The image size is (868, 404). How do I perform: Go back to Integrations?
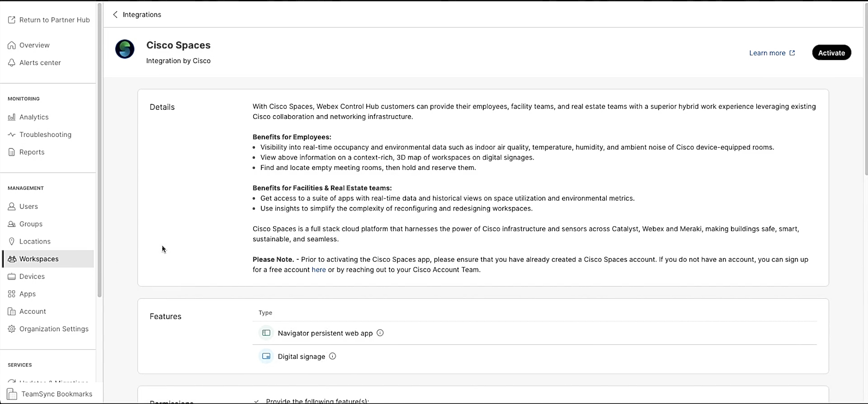click(x=142, y=15)
